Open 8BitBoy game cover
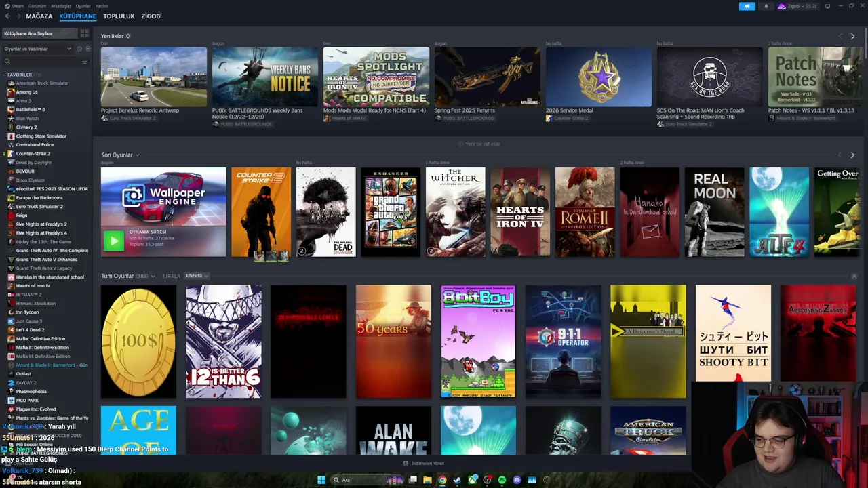The height and width of the screenshot is (488, 868). coord(478,341)
